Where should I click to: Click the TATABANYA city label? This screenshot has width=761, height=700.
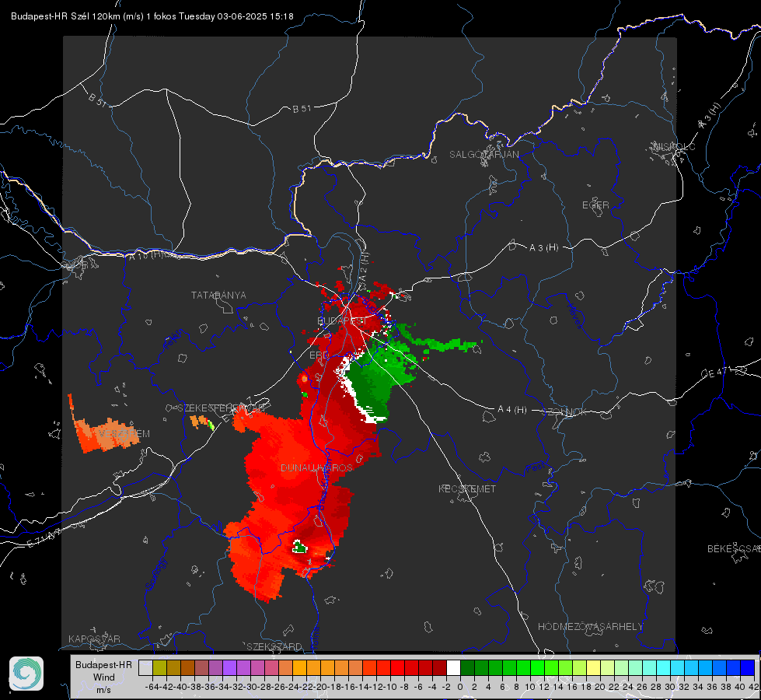point(218,296)
